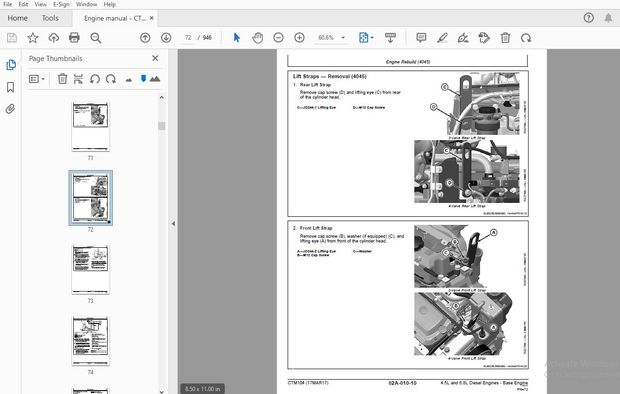Rotate the view with circular arrow
The image size is (620, 394).
526,38
